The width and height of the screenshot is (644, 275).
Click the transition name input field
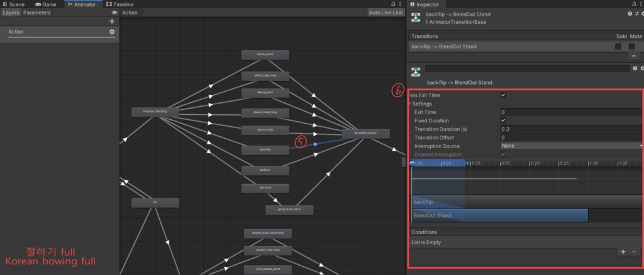[x=527, y=69]
